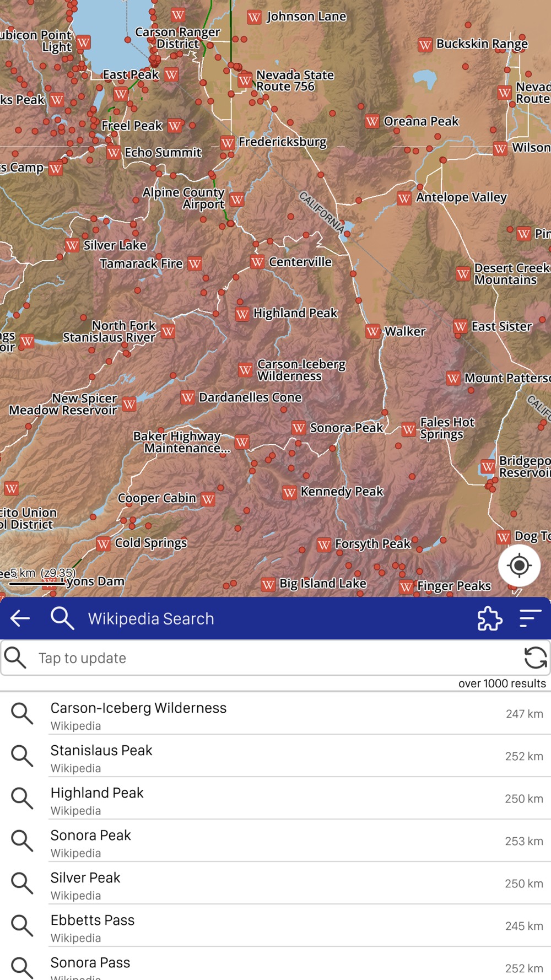The height and width of the screenshot is (980, 551).
Task: Open the Alpine County Airport marker
Action: click(x=237, y=199)
